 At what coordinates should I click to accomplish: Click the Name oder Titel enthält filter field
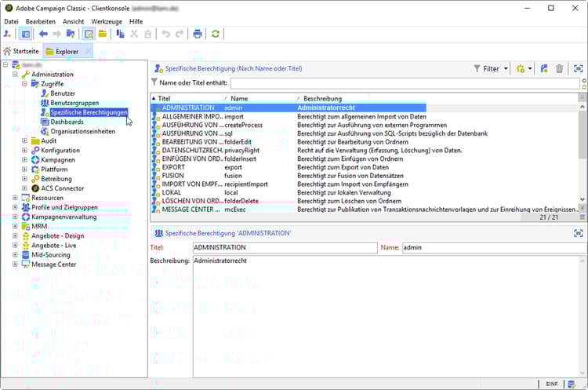[x=405, y=83]
